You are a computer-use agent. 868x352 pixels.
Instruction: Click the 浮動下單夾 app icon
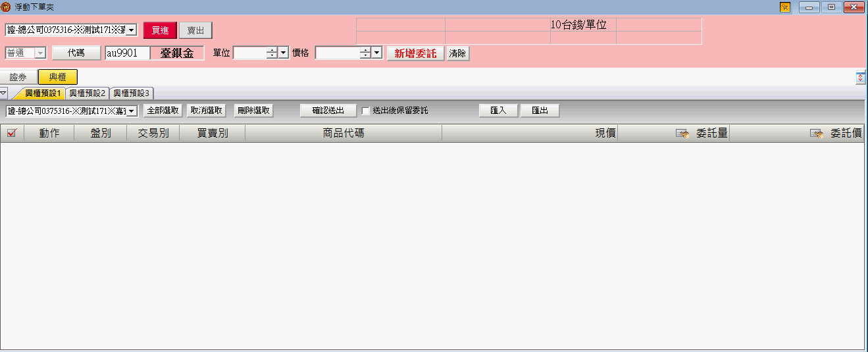coord(6,7)
